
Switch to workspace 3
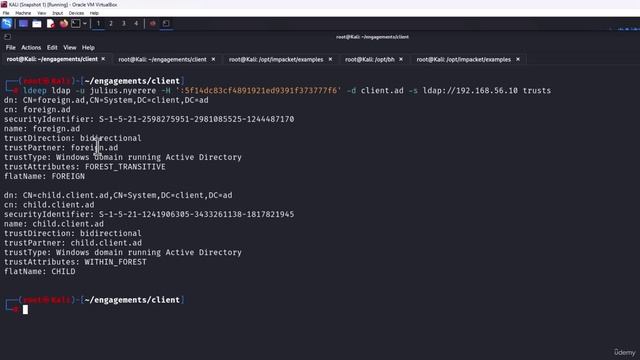point(123,24)
